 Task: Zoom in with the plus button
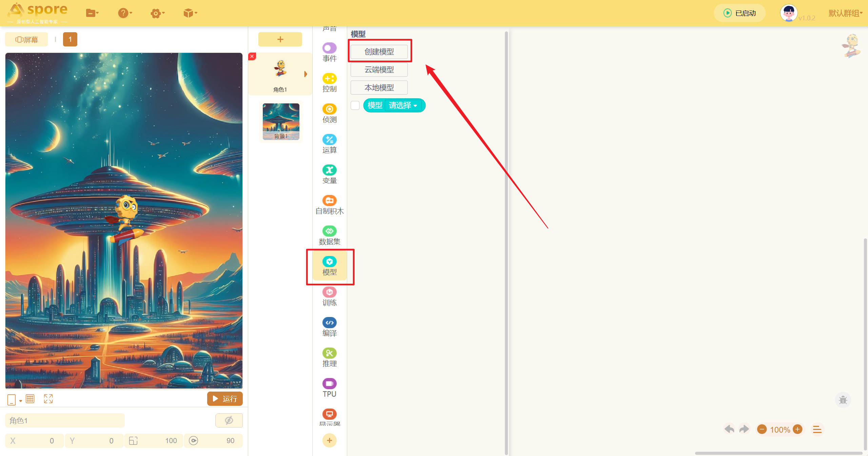(x=797, y=429)
